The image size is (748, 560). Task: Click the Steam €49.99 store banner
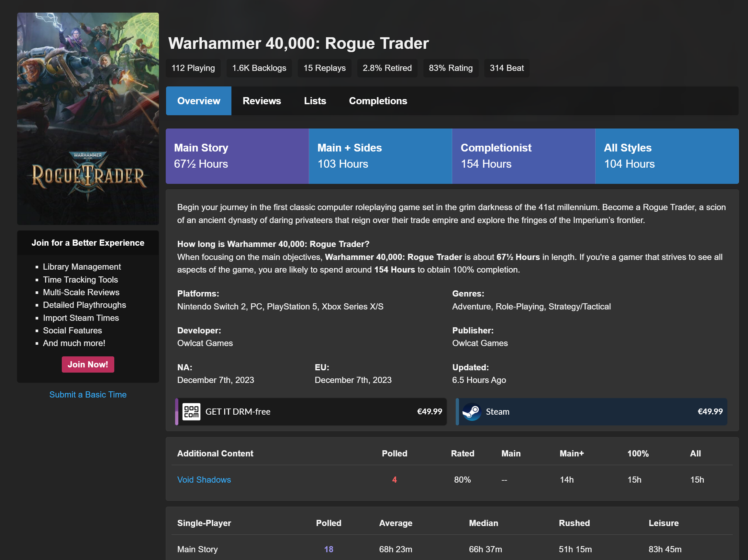(592, 411)
